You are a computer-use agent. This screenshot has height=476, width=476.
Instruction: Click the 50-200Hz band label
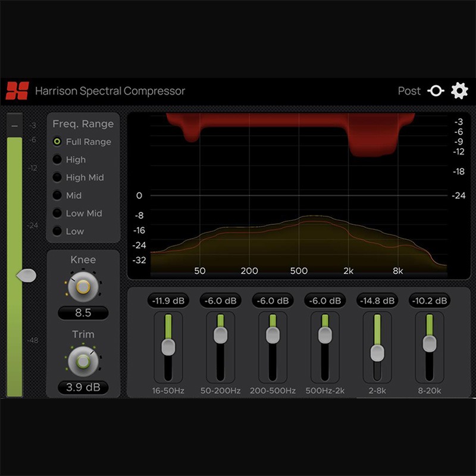[x=220, y=391]
